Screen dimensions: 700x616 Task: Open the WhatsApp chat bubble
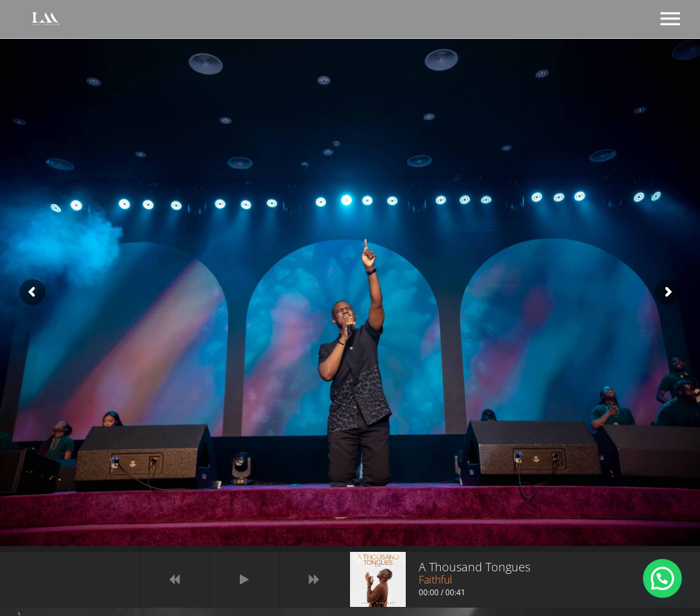(x=662, y=578)
